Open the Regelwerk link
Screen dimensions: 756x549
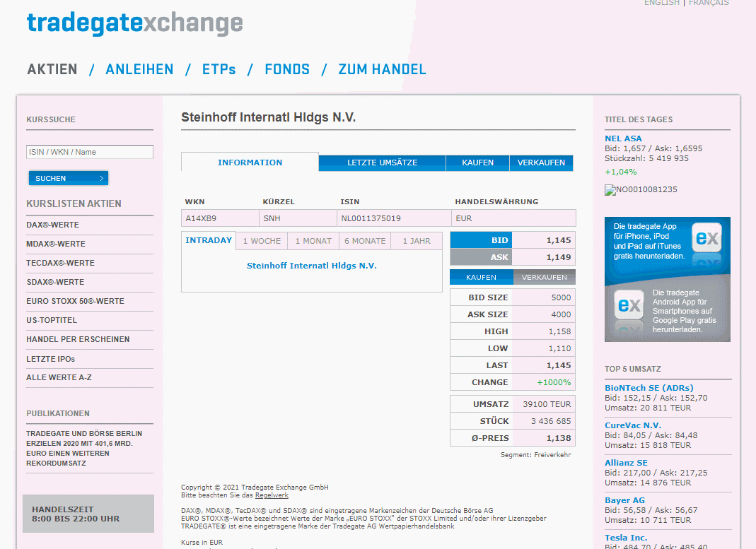pos(272,495)
